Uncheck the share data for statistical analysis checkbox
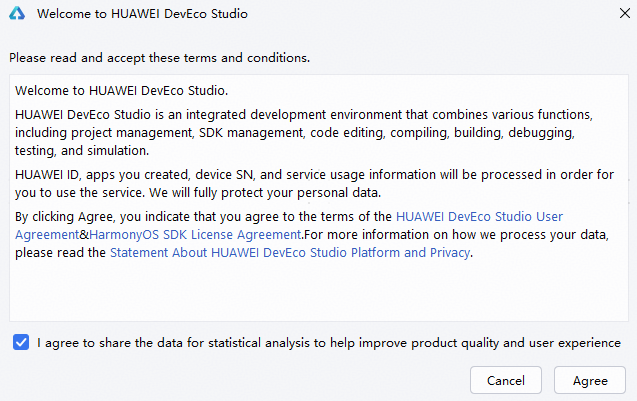Viewport: 637px width, 401px height. 21,342
